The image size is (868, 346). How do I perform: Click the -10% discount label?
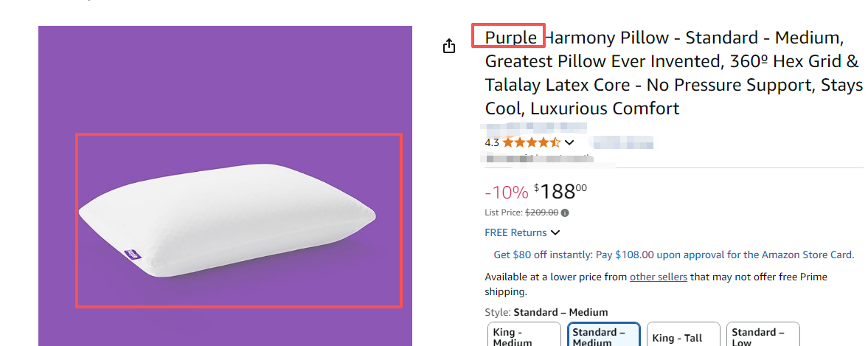pos(506,193)
